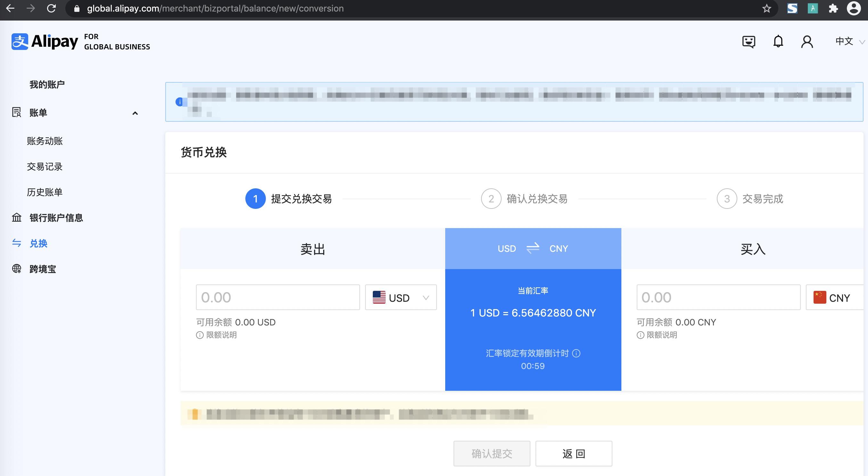Collapse the 账单 sidebar section
Viewport: 868px width, 476px height.
pyautogui.click(x=135, y=113)
